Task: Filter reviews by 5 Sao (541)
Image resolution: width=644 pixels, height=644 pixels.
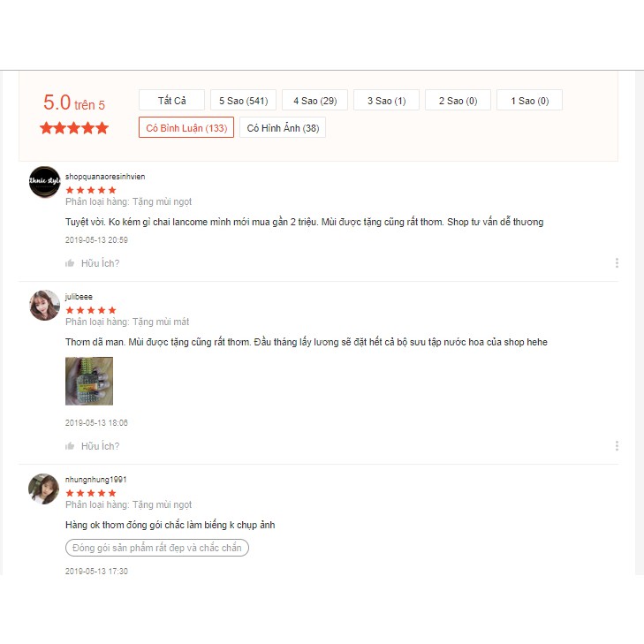Action: point(243,100)
